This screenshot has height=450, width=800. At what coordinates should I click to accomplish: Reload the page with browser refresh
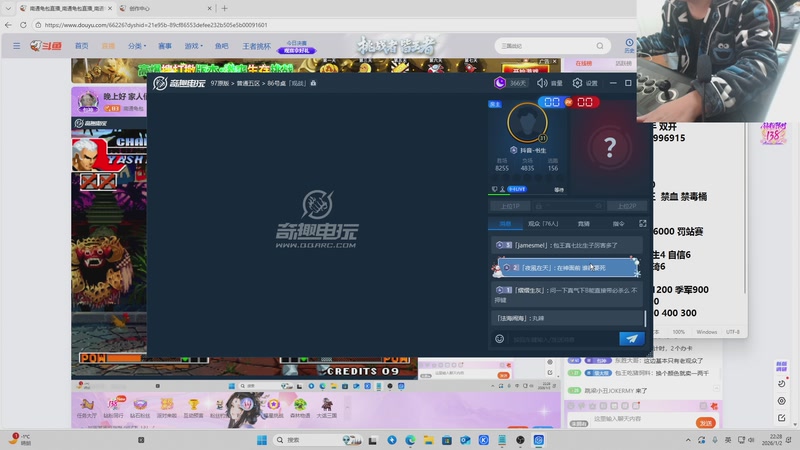23,24
